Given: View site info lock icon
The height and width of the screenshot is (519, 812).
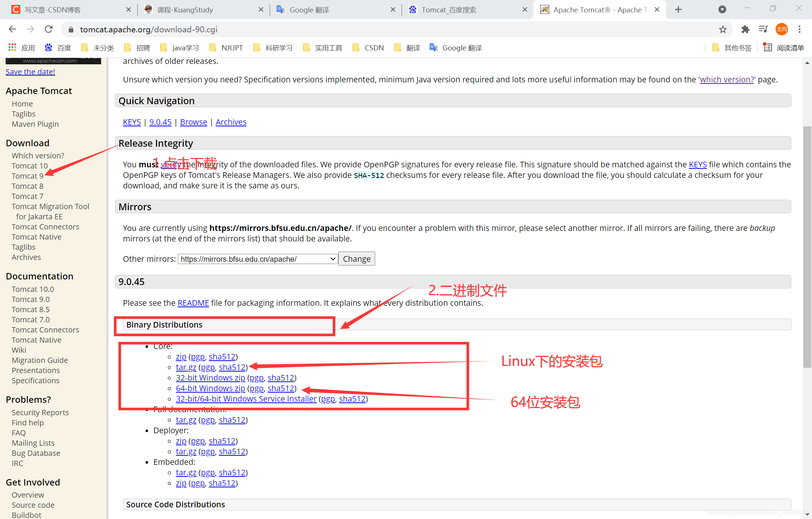Looking at the screenshot, I should (71, 29).
